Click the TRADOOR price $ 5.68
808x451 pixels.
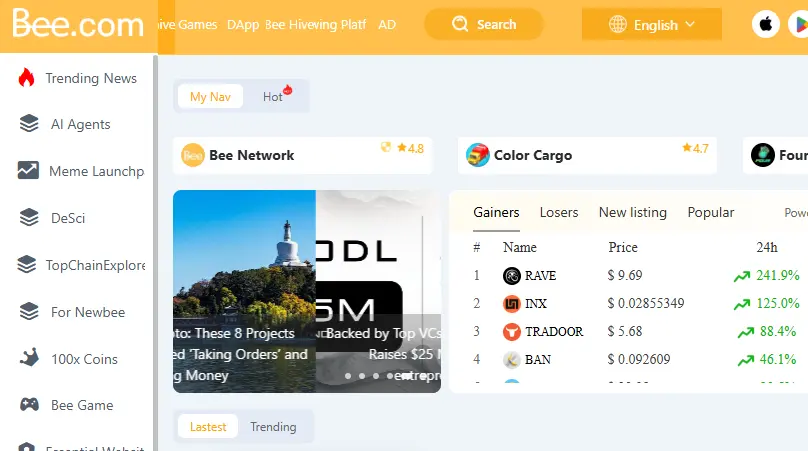point(625,331)
